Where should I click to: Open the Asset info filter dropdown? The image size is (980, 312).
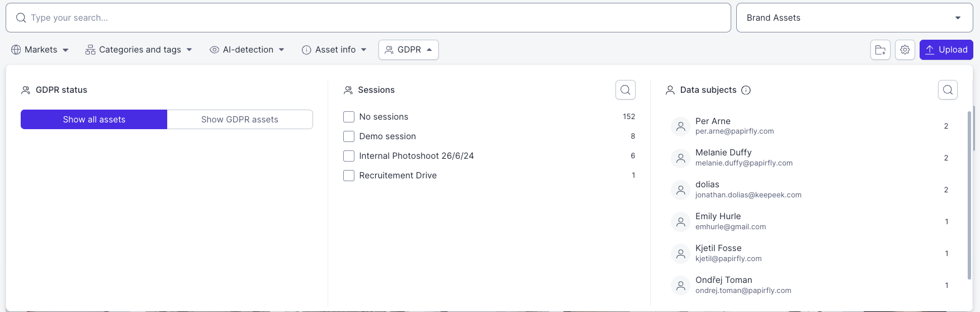click(334, 50)
